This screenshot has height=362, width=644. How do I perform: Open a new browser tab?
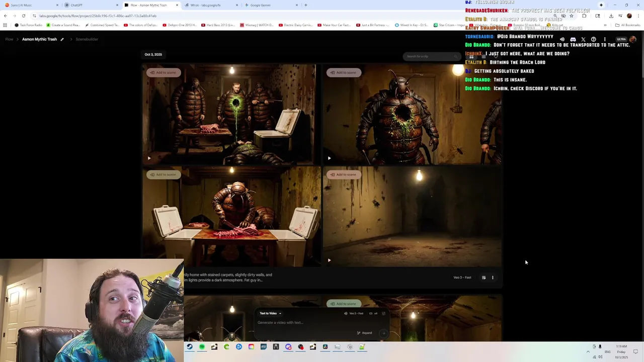[306, 5]
